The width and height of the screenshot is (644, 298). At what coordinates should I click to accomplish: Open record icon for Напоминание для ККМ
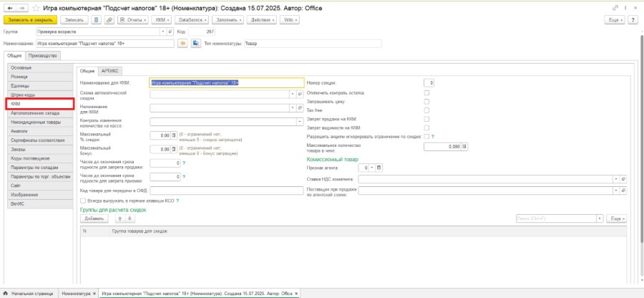(300, 107)
